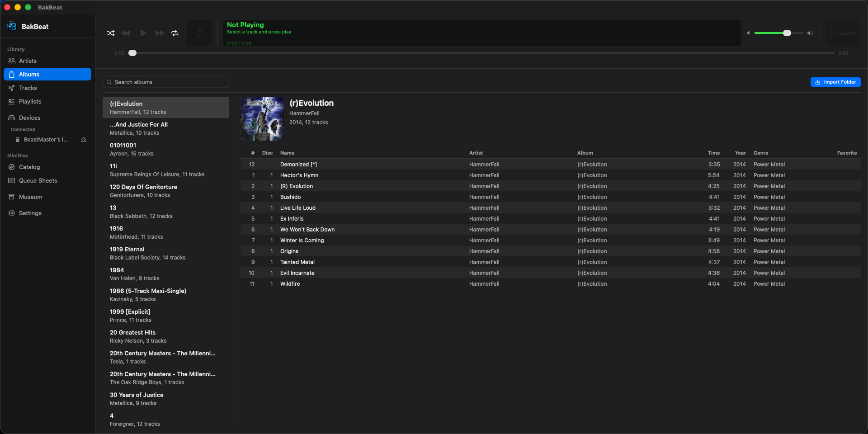The height and width of the screenshot is (434, 868).
Task: Select the track Winter Is Coming
Action: (551, 241)
